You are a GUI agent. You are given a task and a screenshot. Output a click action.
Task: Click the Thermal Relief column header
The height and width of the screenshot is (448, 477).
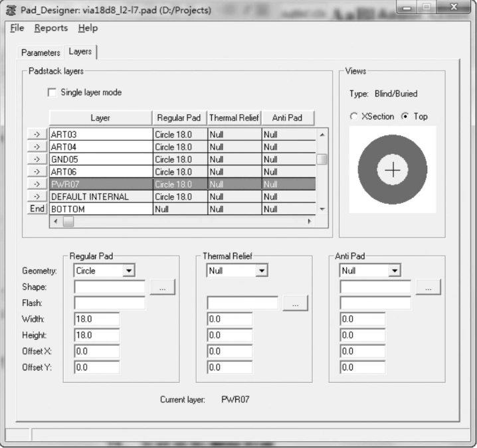point(234,117)
